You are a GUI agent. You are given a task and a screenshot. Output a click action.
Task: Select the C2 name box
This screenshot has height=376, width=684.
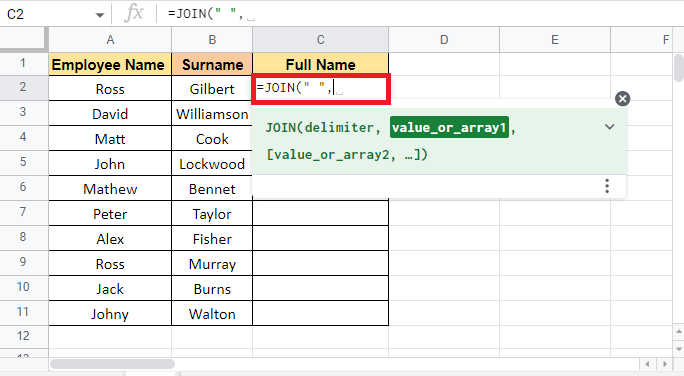point(48,14)
